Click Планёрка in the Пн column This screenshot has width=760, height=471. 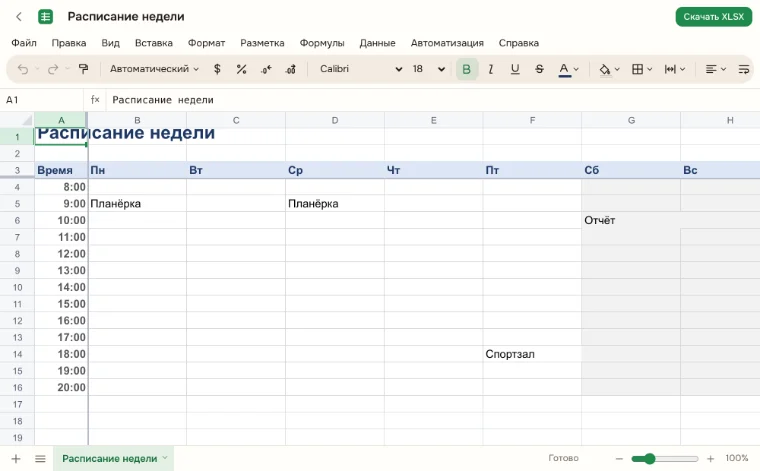[x=137, y=204]
